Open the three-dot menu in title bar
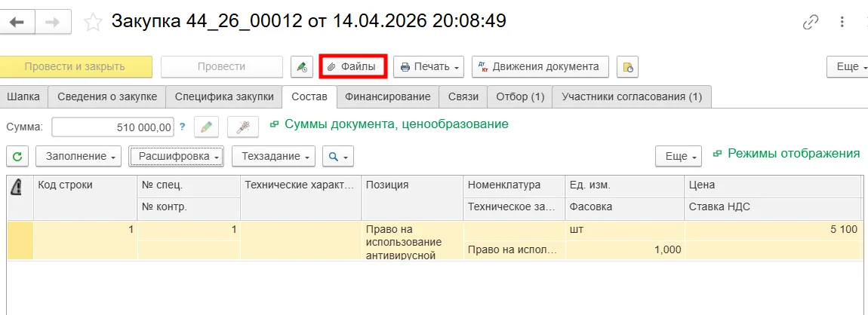The height and width of the screenshot is (315, 868). click(x=842, y=22)
